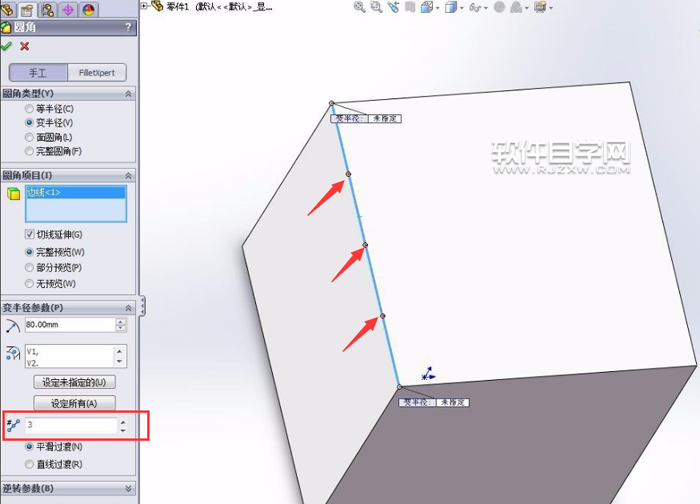Click the middle control point on edge
Screen dimensions: 700x504
[365, 245]
